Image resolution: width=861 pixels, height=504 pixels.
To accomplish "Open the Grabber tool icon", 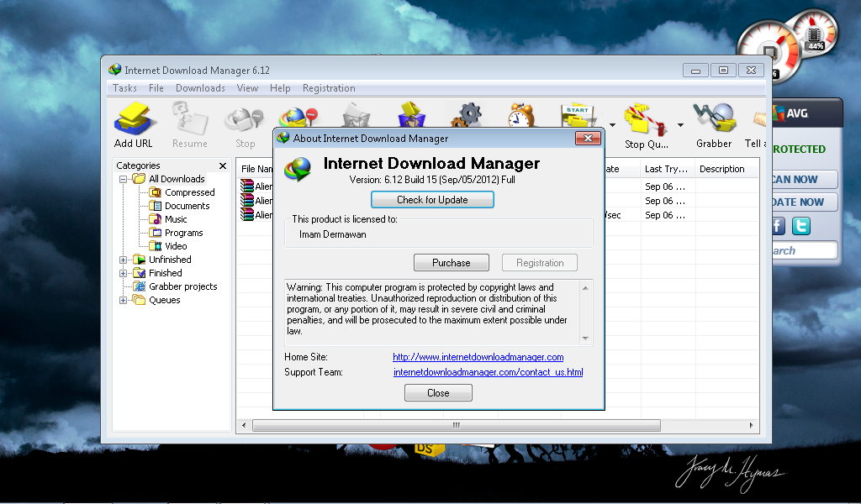I will click(x=714, y=126).
